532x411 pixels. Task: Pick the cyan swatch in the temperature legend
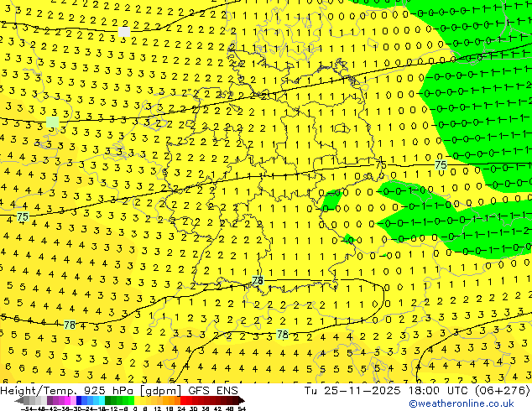(102, 400)
